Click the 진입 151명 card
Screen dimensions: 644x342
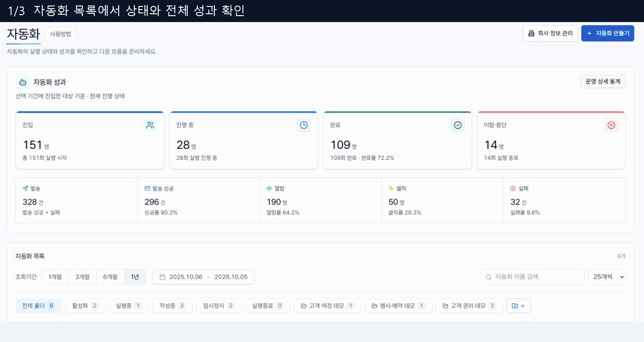point(90,140)
